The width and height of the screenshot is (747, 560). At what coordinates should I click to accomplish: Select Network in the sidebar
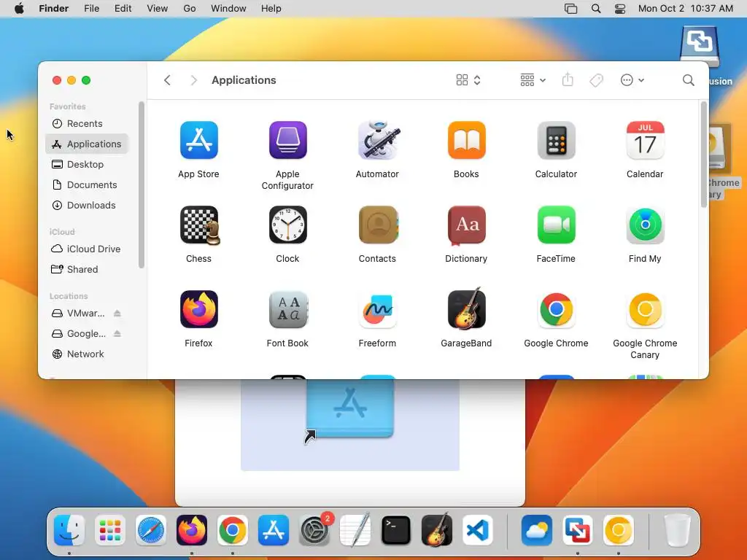[x=88, y=354]
